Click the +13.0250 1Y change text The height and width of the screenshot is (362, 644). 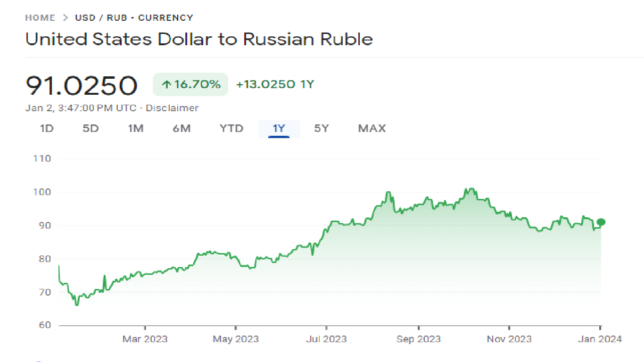(275, 85)
